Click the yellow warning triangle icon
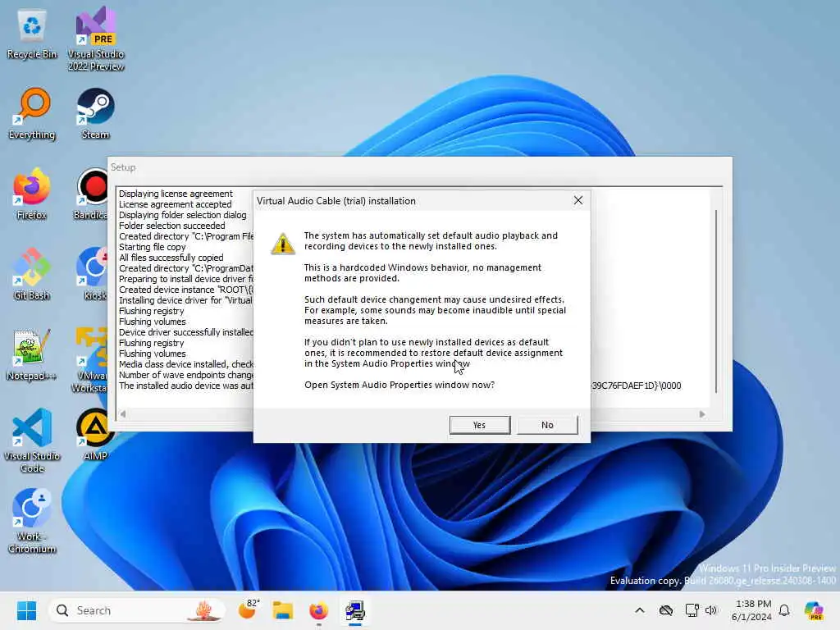The height and width of the screenshot is (630, 840). [x=283, y=244]
